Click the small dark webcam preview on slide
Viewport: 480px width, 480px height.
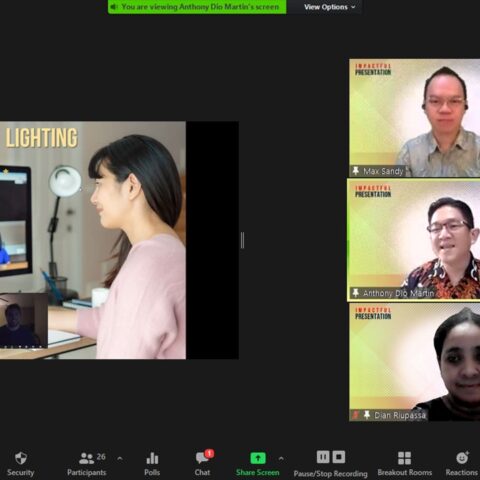coord(24,321)
